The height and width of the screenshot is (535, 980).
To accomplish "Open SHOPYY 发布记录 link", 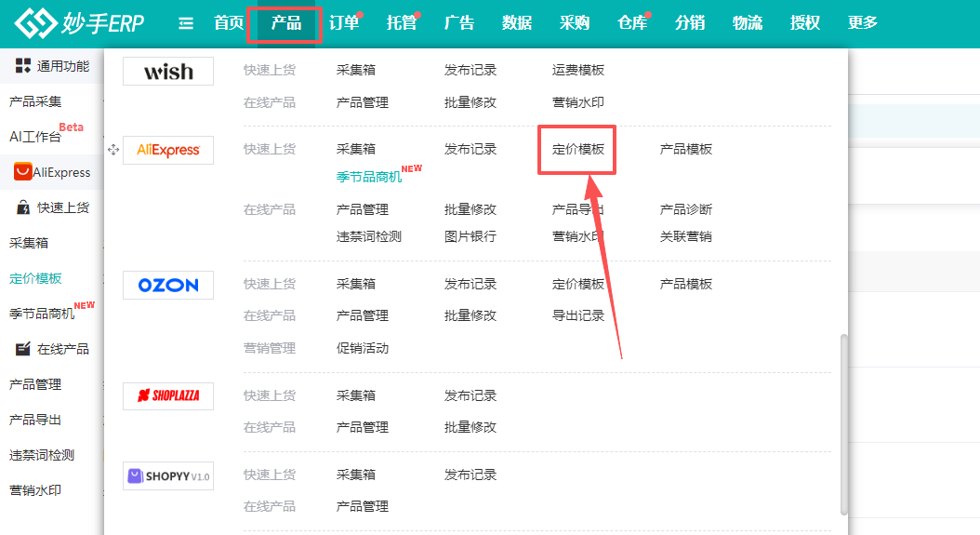I will (470, 475).
